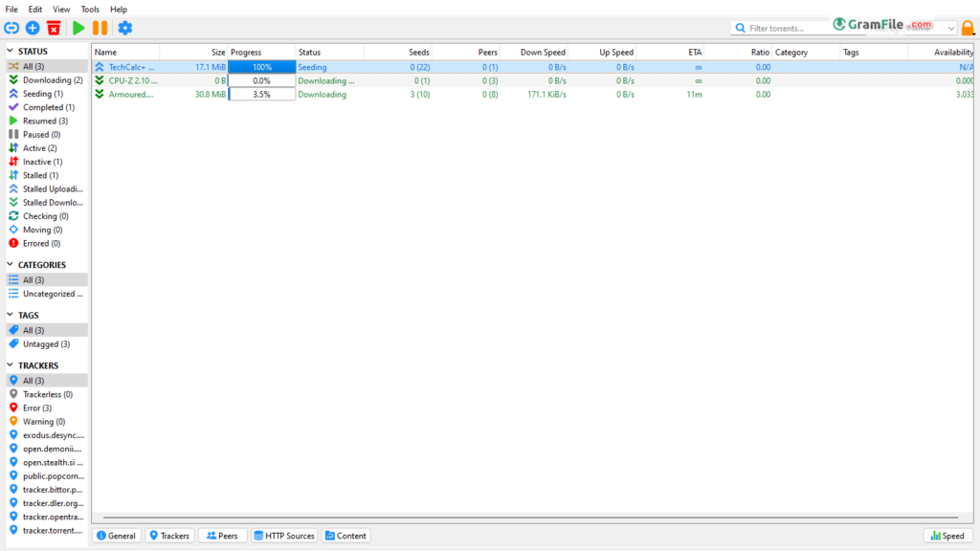Screen dimensions: 980x551
Task: Collapse the STATUS section chevron
Action: click(x=10, y=51)
